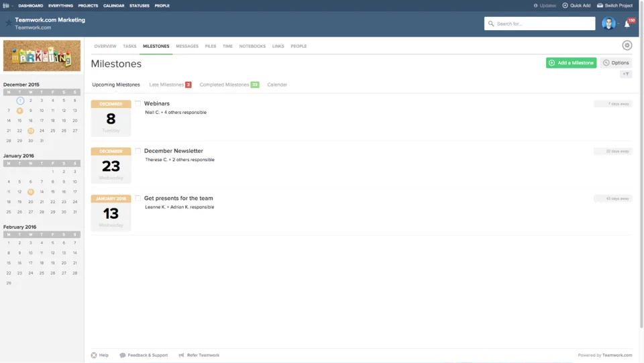Star the Teamwork.com Marketing project
644x363 pixels.
coord(8,23)
